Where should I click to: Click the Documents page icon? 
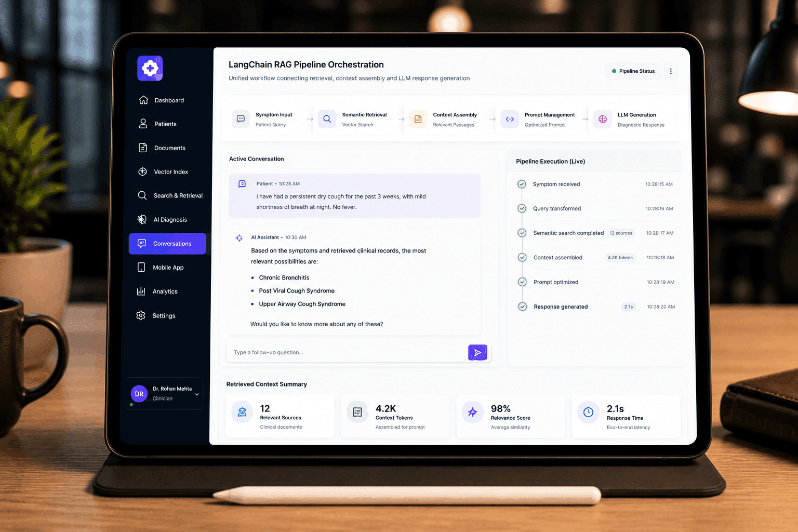(x=143, y=148)
